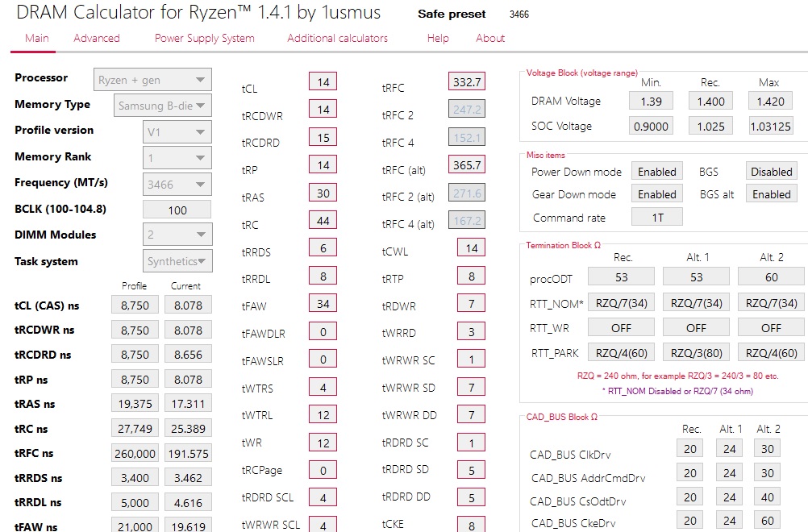This screenshot has width=808, height=532.
Task: Click the tRP value field
Action: [x=323, y=164]
